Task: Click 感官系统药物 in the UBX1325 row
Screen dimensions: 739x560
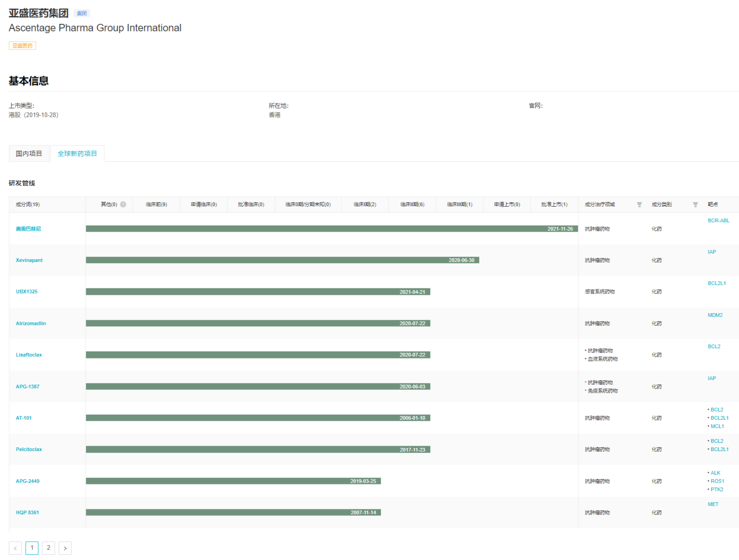Action: click(x=600, y=292)
